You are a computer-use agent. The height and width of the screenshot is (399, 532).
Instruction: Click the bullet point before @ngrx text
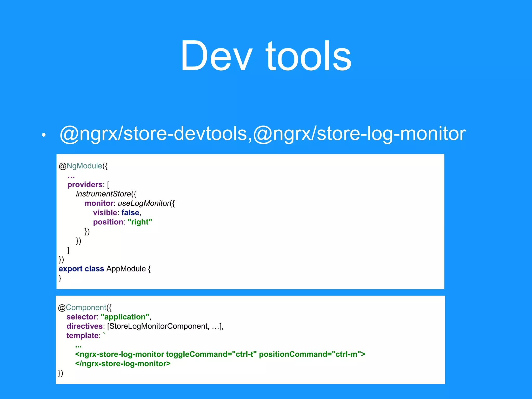(x=44, y=135)
